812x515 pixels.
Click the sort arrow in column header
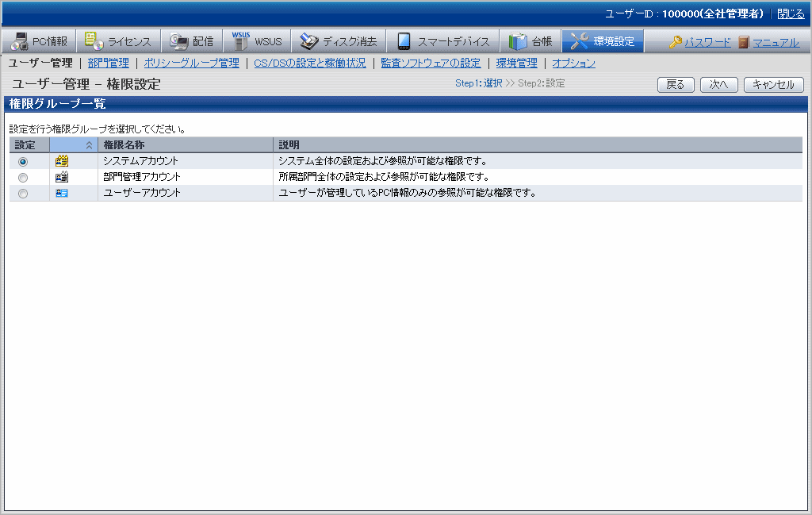coord(89,145)
